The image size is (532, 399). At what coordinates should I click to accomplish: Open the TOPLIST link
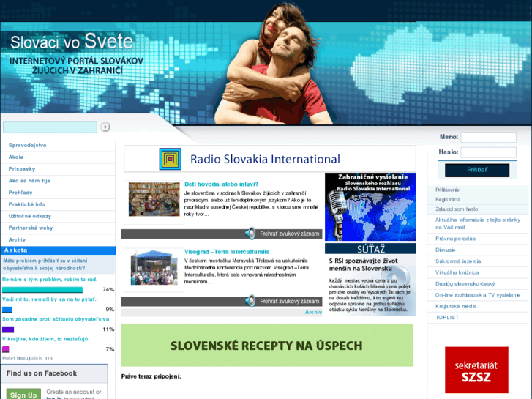pos(447,318)
